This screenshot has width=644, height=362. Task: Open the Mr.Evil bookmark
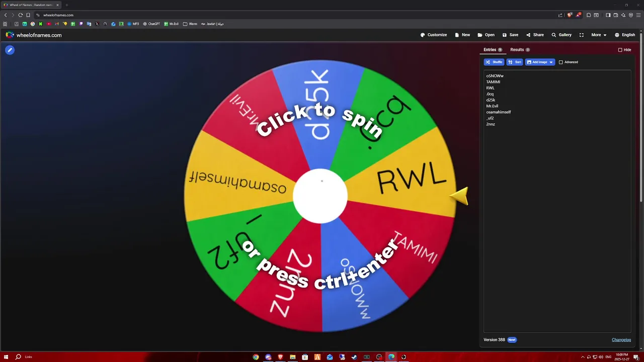[x=171, y=24]
